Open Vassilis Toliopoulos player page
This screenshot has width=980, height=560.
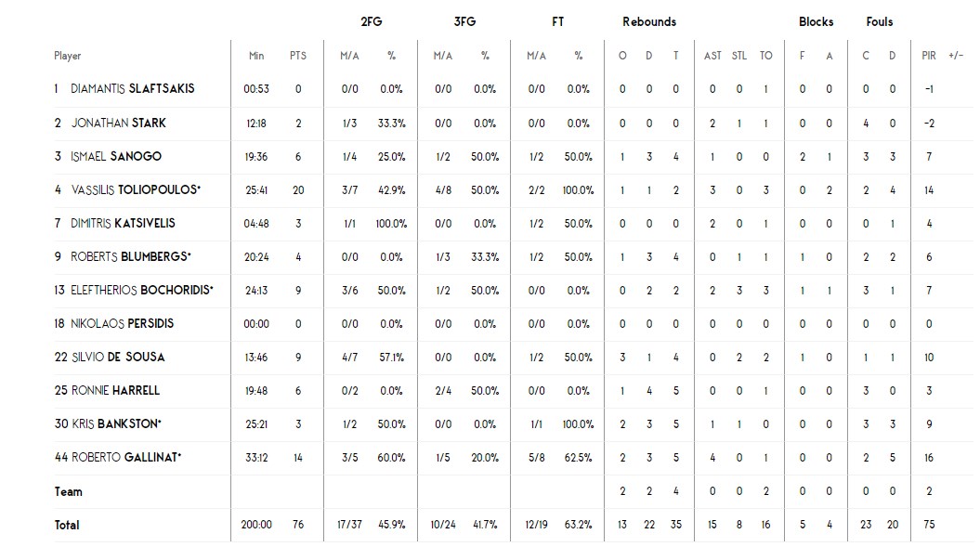[x=135, y=189]
